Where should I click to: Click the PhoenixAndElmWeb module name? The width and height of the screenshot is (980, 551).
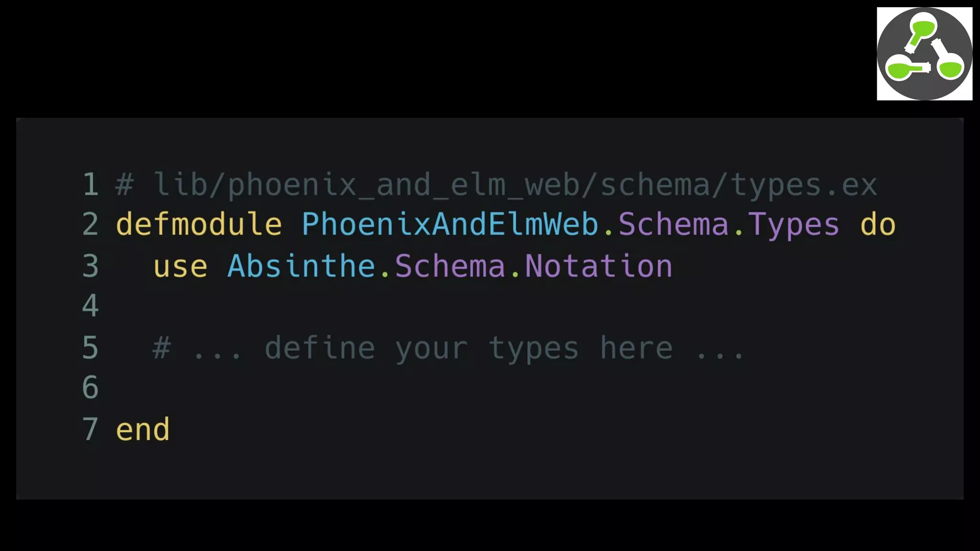click(x=450, y=224)
